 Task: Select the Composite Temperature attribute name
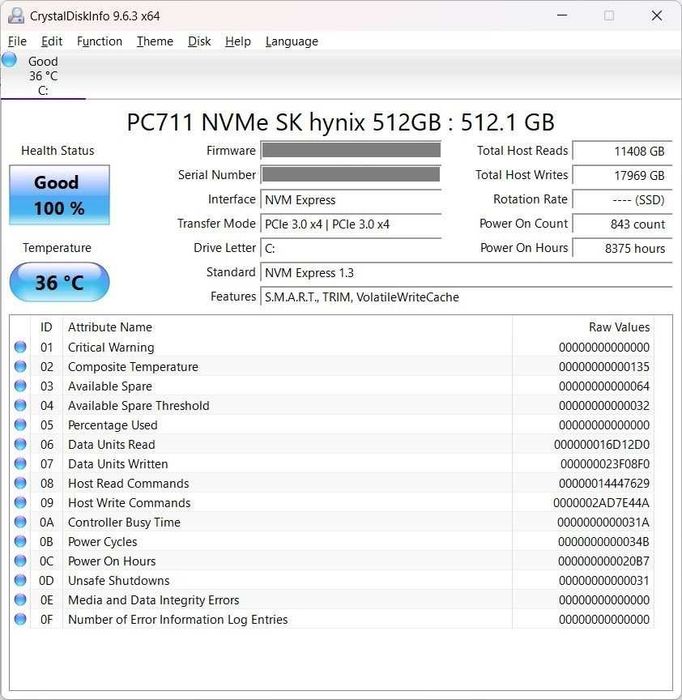coord(133,367)
